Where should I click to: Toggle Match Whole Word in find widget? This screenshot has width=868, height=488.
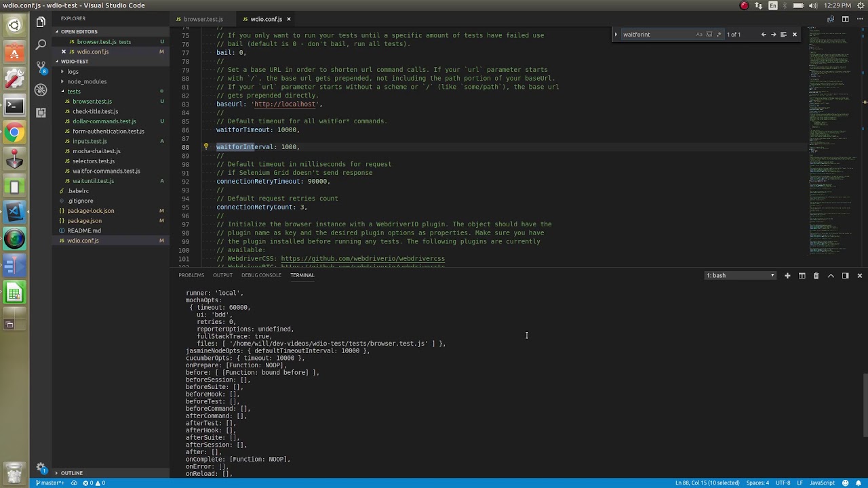709,35
